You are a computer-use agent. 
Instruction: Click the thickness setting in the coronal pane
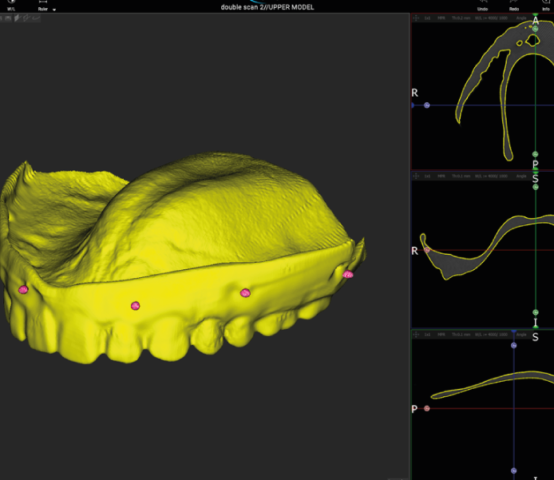460,176
